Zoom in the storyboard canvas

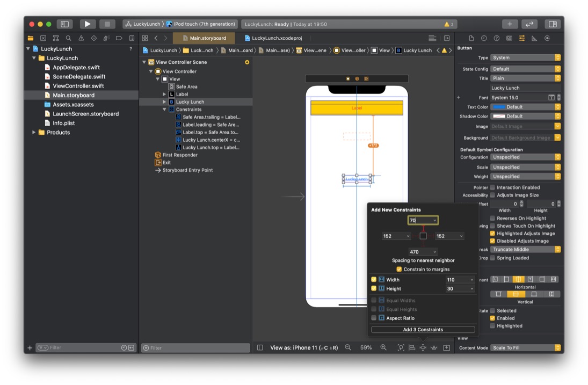coord(383,347)
